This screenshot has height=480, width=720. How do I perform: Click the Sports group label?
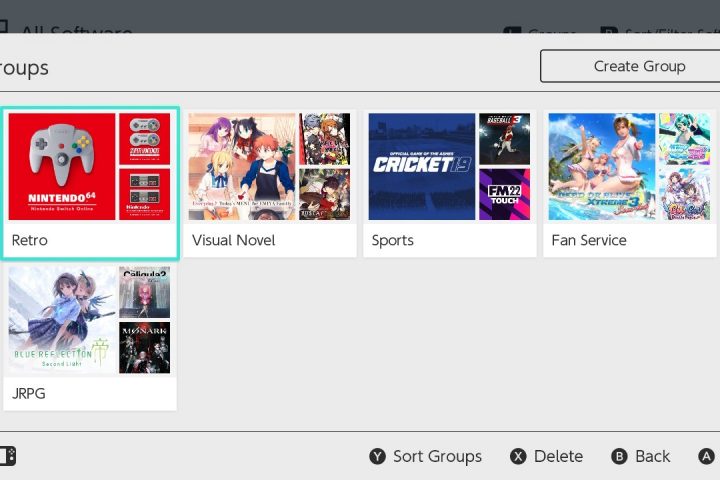point(392,240)
